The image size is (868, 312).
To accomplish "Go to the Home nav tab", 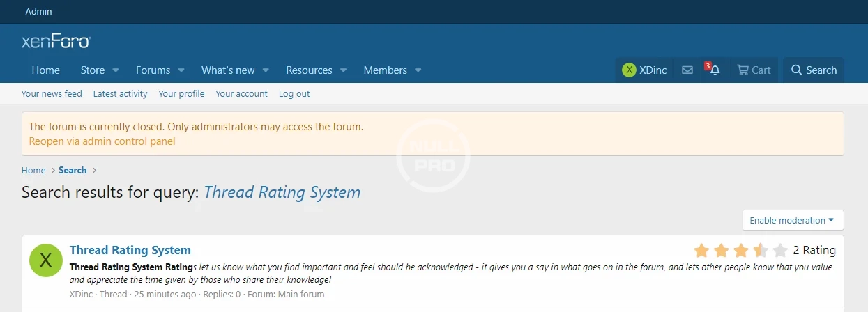I will (45, 70).
